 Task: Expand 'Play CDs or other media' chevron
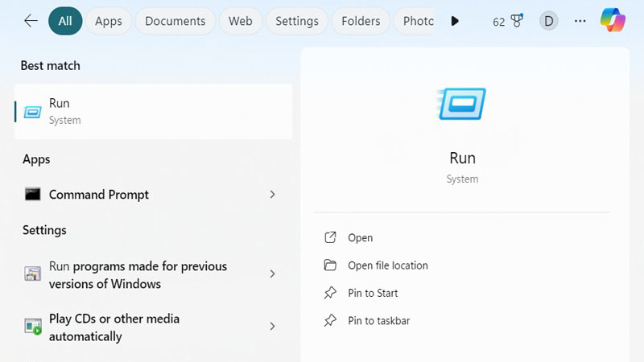[x=272, y=327]
